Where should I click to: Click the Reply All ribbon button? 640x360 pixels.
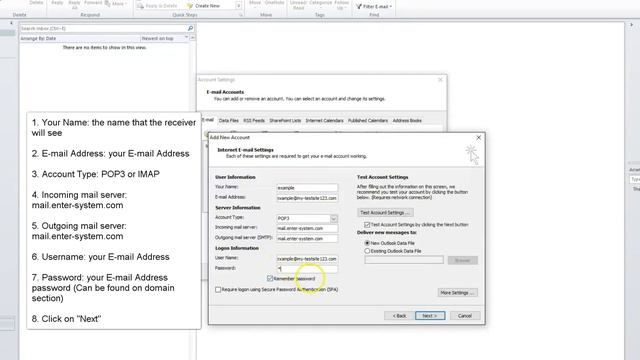pos(74,4)
